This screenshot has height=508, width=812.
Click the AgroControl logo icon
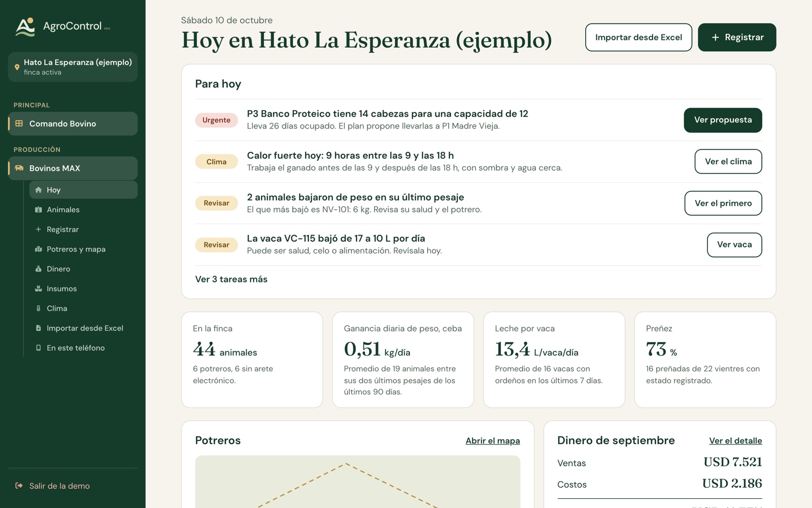coord(25,27)
